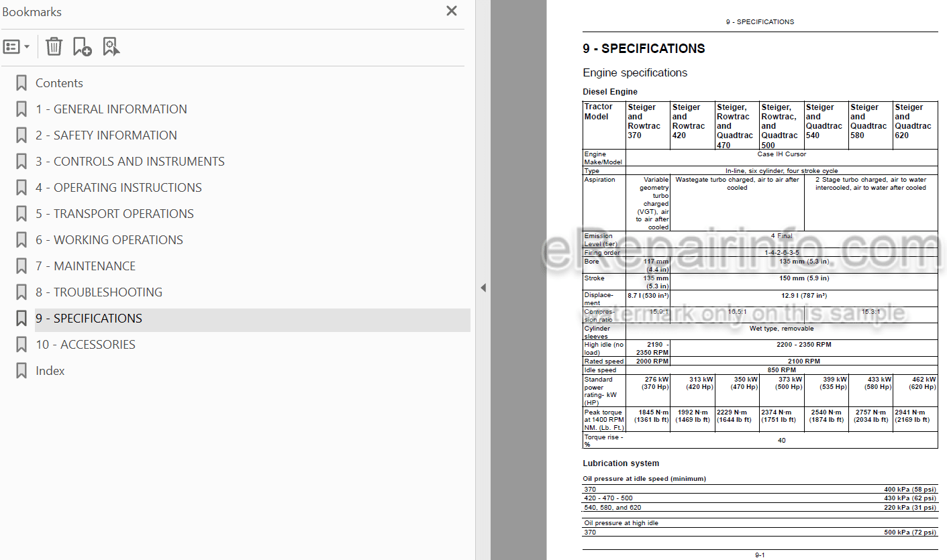Click bookmark icon beside Index
The image size is (947, 560).
[21, 371]
